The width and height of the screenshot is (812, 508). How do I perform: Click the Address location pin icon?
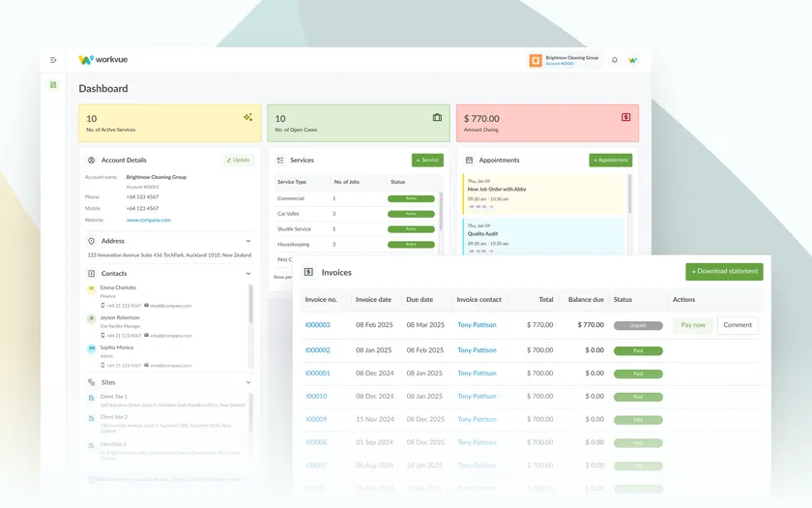pyautogui.click(x=91, y=241)
